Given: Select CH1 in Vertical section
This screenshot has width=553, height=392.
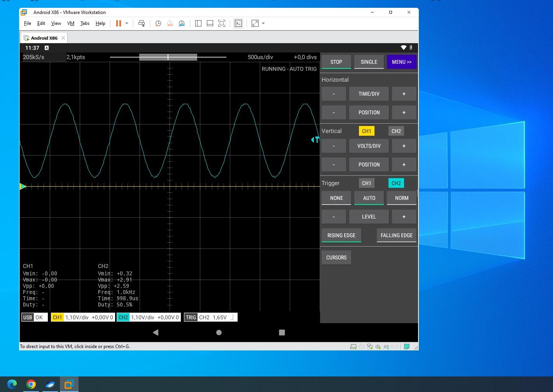Looking at the screenshot, I should coord(366,131).
